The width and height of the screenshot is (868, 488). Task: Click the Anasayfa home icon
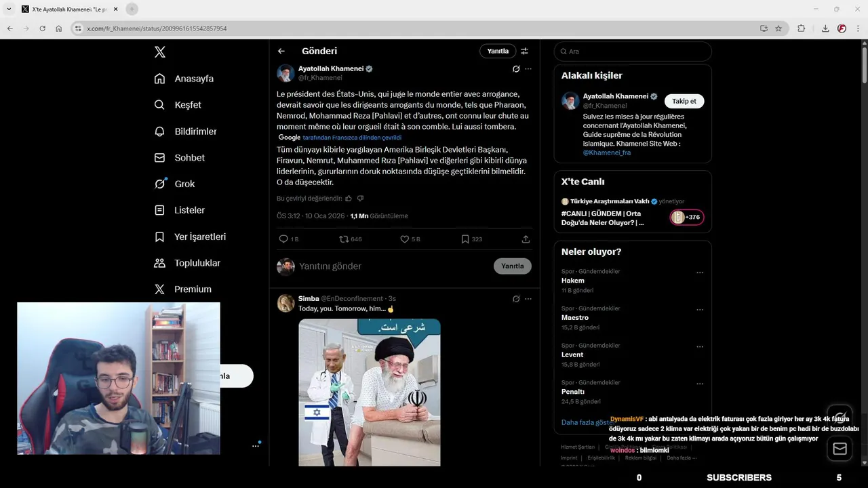point(159,79)
